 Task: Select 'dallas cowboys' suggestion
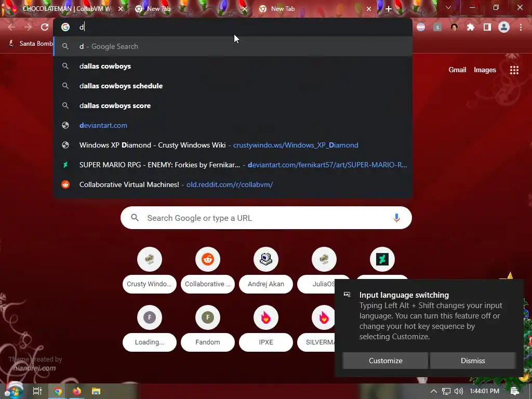tap(233, 66)
